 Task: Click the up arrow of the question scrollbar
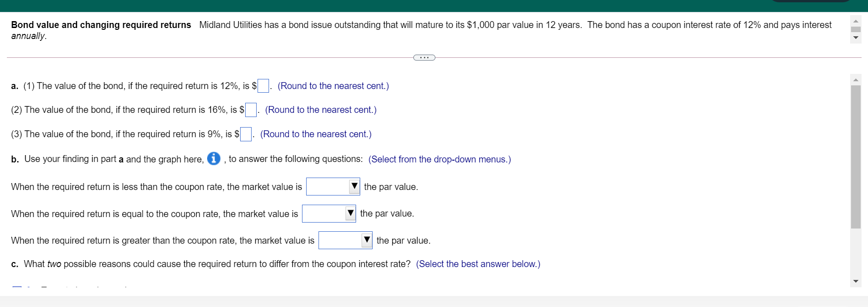[x=856, y=20]
